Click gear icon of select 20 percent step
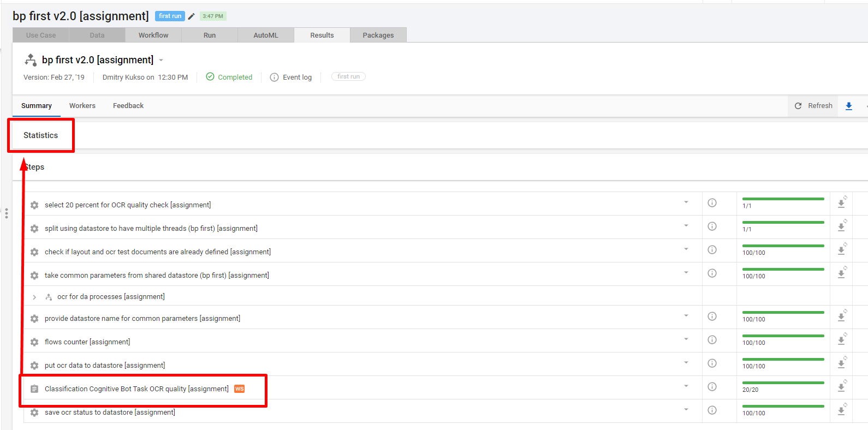Screen dimensions: 868x430 (34, 205)
